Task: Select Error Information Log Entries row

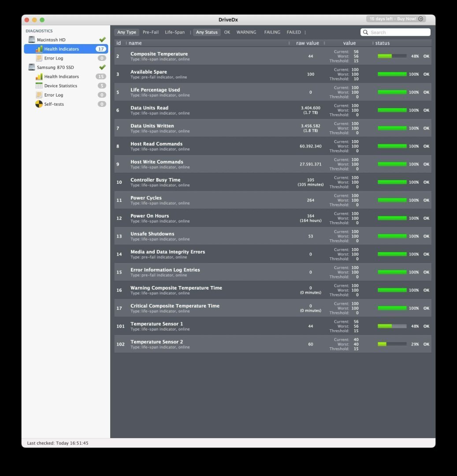Action: pyautogui.click(x=273, y=272)
